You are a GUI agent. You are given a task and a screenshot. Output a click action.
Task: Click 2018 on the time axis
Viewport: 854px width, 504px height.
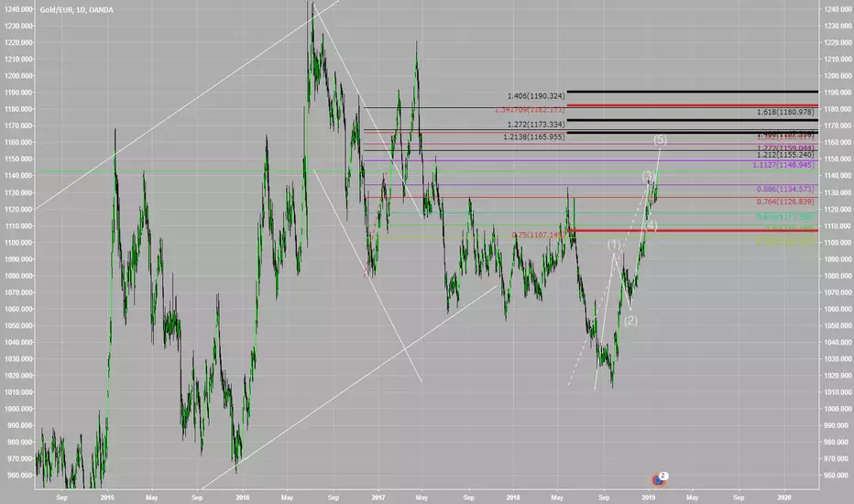[x=513, y=498]
